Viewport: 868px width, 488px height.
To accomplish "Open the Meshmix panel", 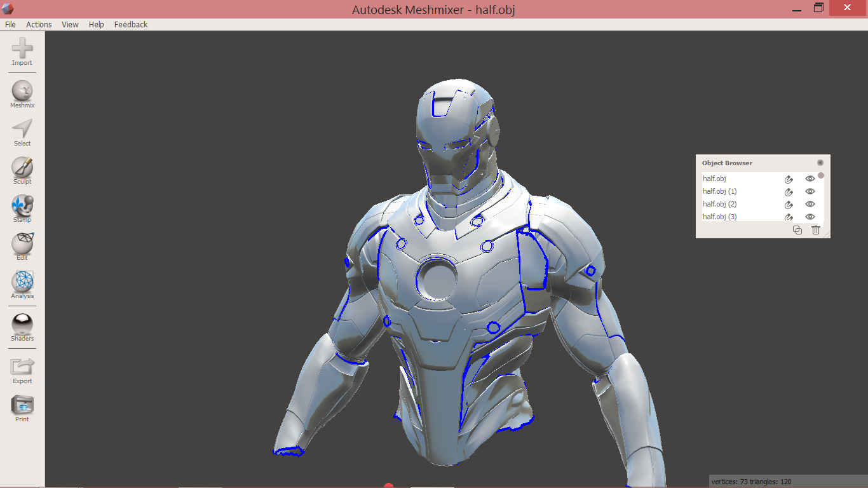I will point(22,94).
